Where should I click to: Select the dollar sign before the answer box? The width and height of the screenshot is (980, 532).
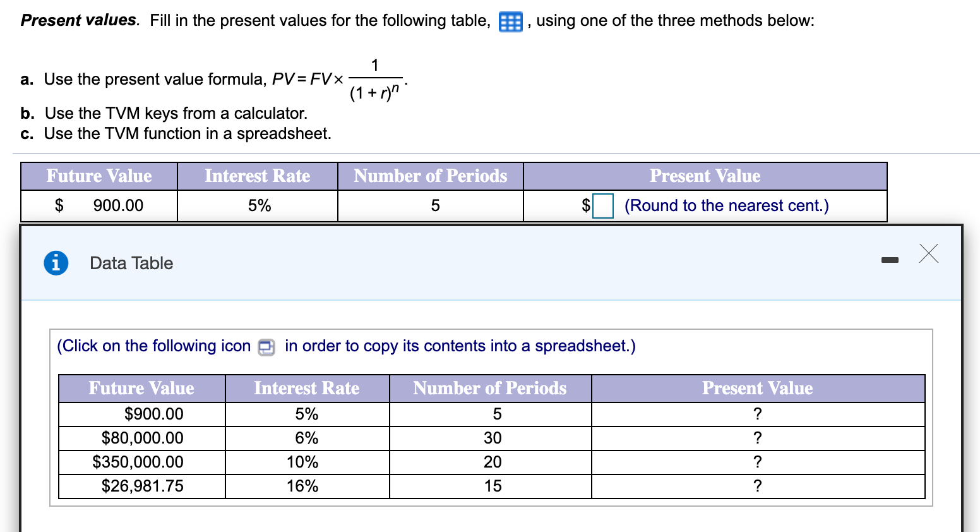point(585,205)
